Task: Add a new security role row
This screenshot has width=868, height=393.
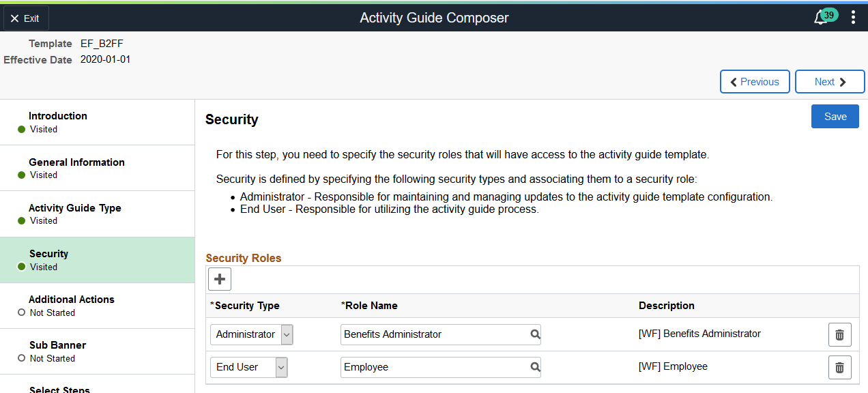Action: [x=220, y=279]
